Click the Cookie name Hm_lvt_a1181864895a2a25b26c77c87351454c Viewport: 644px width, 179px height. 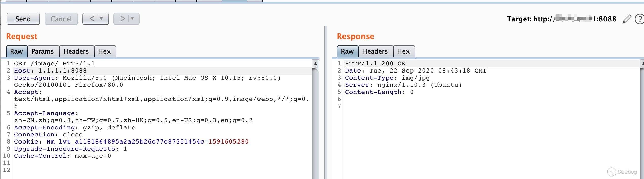(x=125, y=142)
